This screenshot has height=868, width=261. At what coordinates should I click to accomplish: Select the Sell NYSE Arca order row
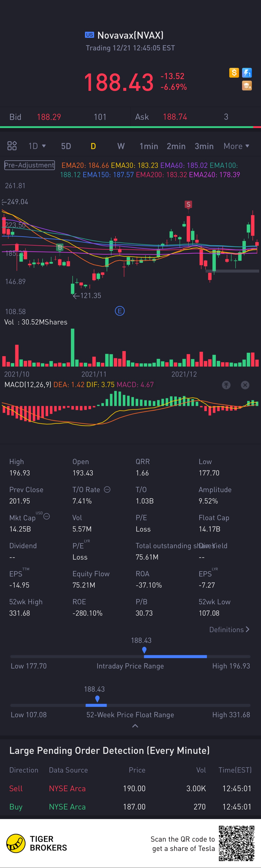pos(130,788)
